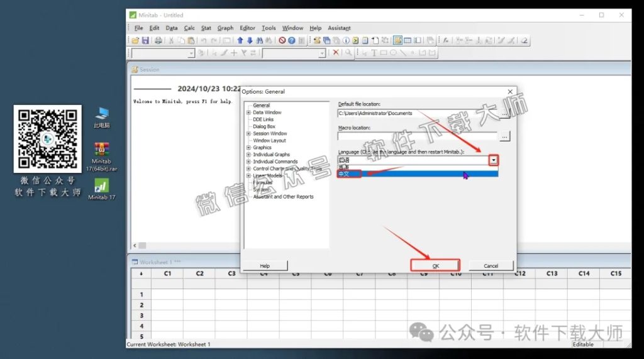Click the Editable status bar entry
This screenshot has height=359, width=644.
point(583,344)
